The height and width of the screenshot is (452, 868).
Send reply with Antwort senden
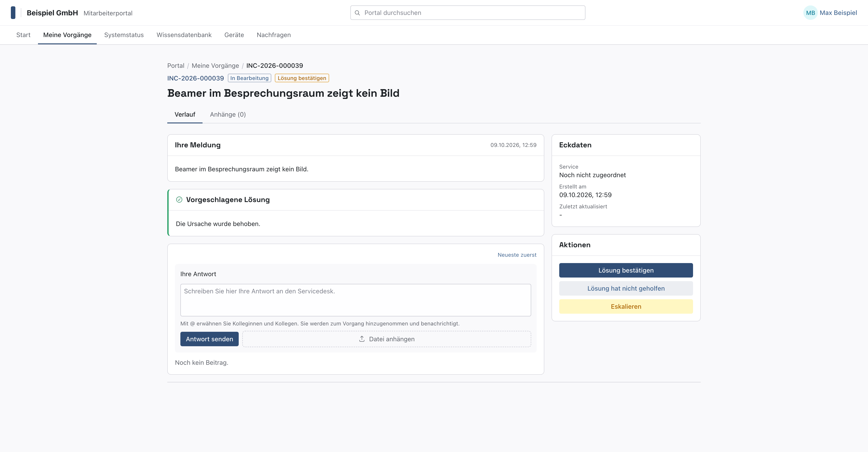[209, 339]
